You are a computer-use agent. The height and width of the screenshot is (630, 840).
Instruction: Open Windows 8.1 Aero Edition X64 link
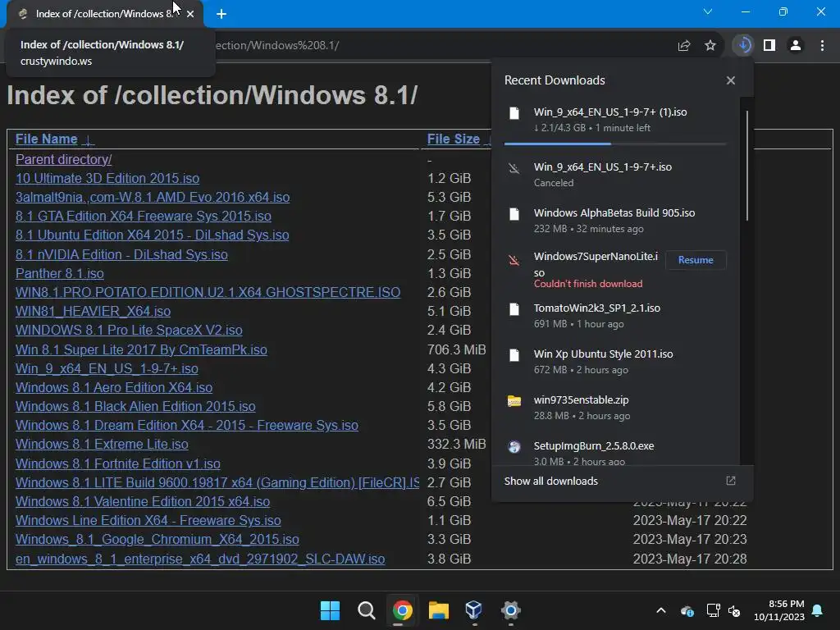coord(114,387)
